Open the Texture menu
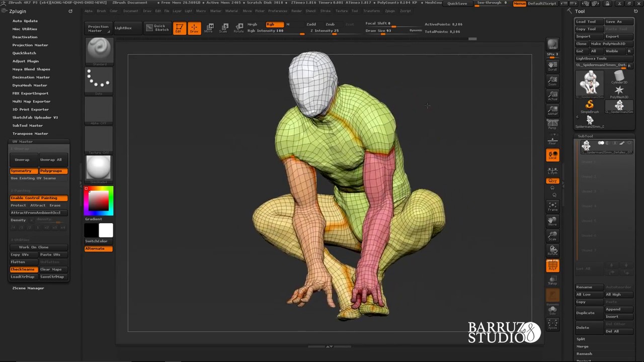The height and width of the screenshot is (362, 644). coord(342,11)
